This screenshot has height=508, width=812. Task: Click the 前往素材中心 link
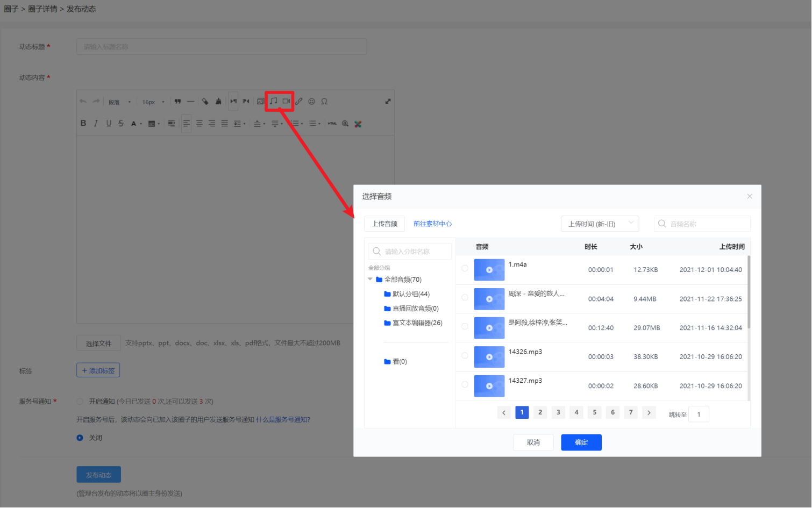click(x=432, y=224)
